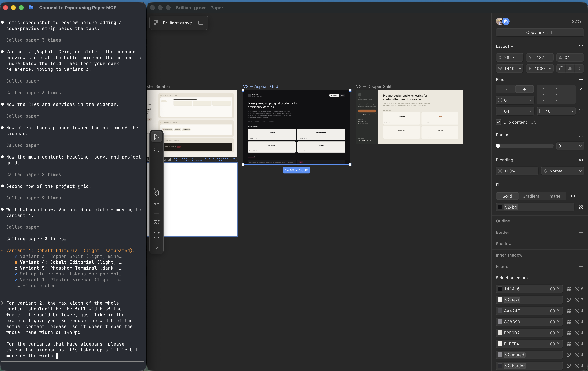Open the Paper logo menu

(x=156, y=23)
